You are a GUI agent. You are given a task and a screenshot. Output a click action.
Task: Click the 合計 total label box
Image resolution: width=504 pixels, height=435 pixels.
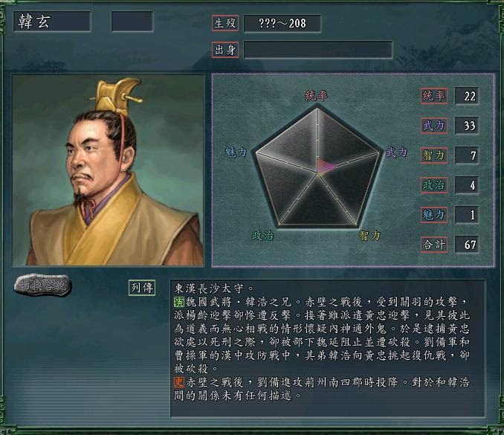click(x=434, y=245)
